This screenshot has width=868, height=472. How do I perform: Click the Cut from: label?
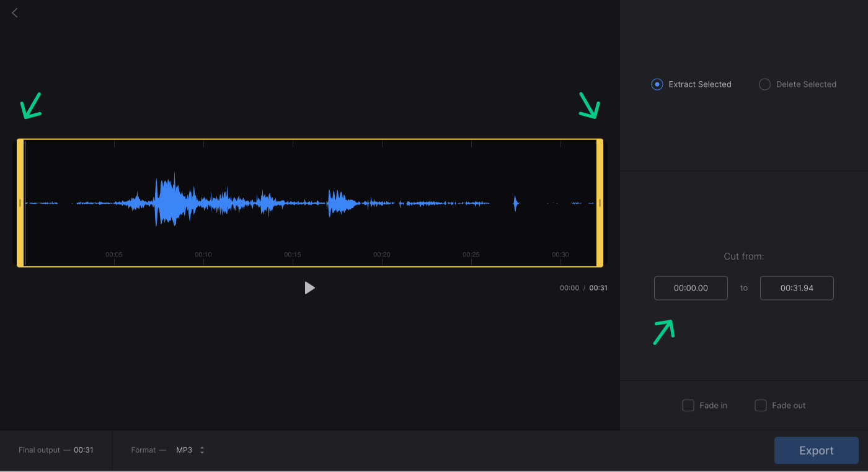click(x=744, y=256)
